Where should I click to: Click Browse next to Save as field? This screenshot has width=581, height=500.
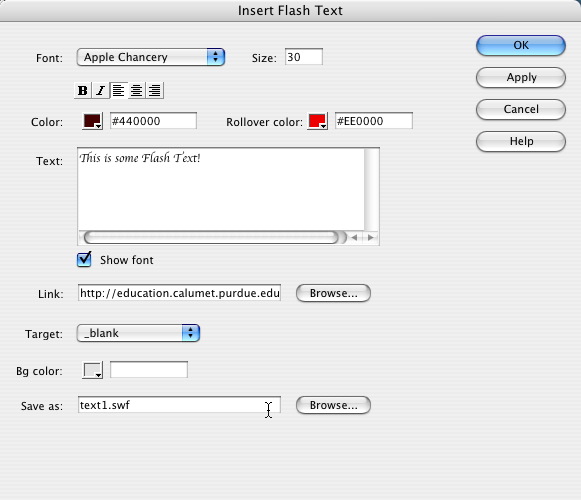333,405
